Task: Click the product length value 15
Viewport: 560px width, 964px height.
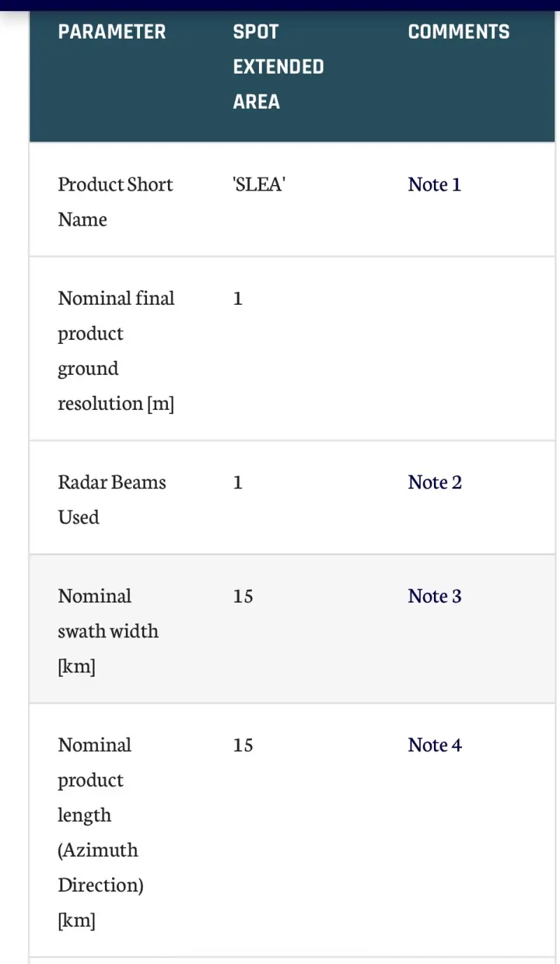Action: point(243,745)
